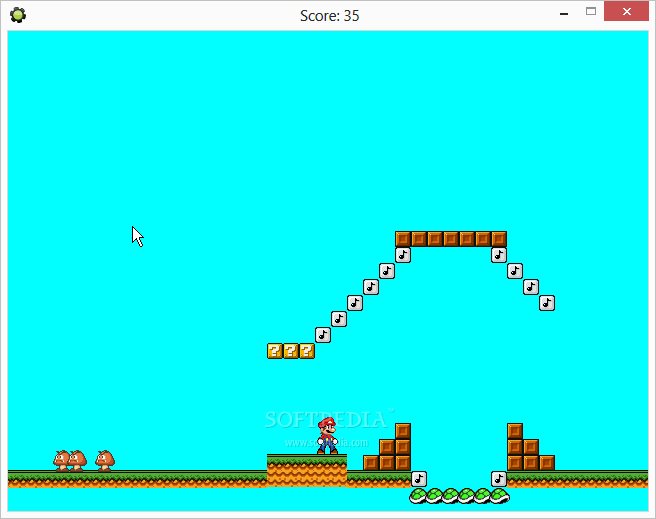Click the green shell app icon in title bar

(x=18, y=15)
